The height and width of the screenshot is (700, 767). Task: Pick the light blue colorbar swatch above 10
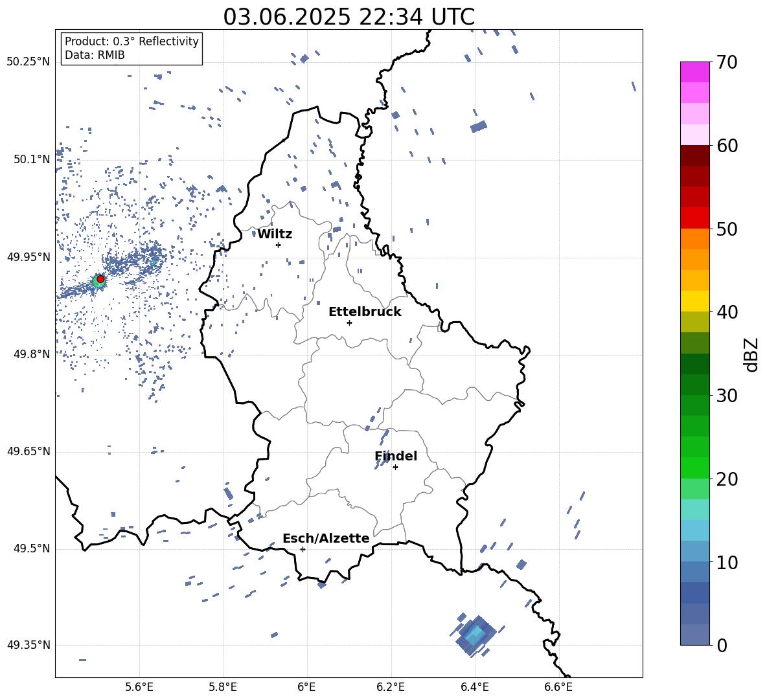694,552
